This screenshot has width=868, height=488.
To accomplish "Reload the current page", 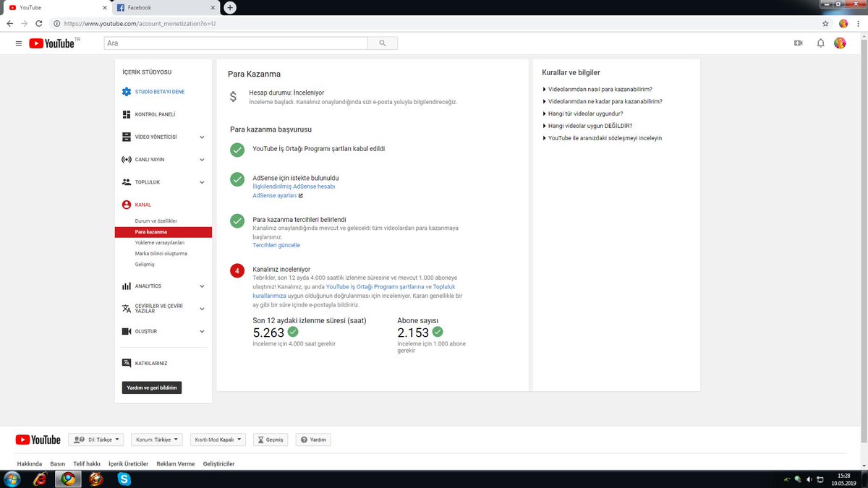I will coord(40,23).
